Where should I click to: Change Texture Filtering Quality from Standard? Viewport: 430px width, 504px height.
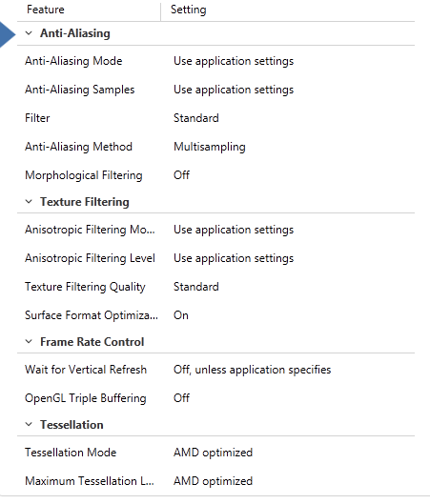point(195,287)
